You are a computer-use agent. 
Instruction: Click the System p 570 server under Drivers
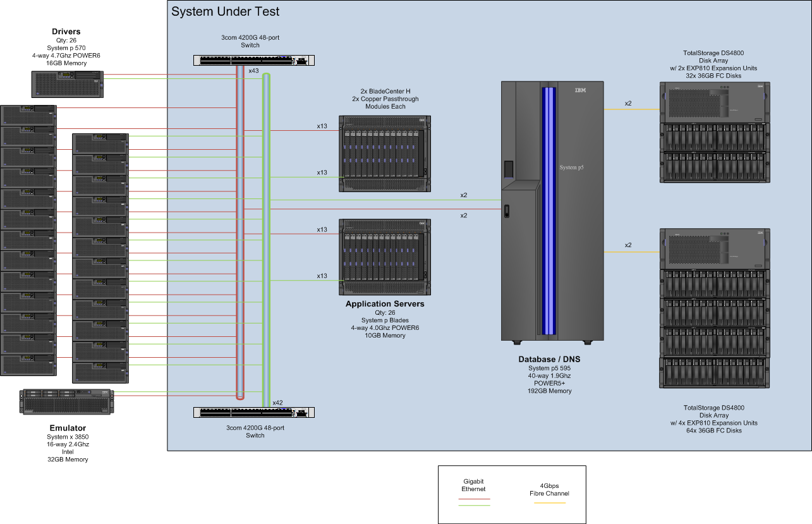coord(67,83)
